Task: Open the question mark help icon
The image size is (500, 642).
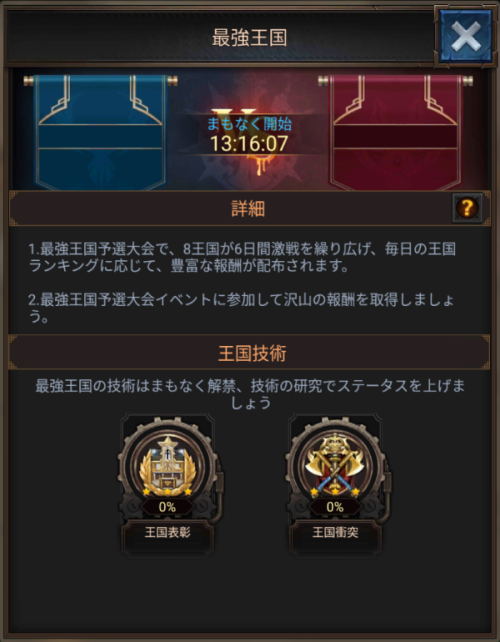Action: tap(467, 208)
